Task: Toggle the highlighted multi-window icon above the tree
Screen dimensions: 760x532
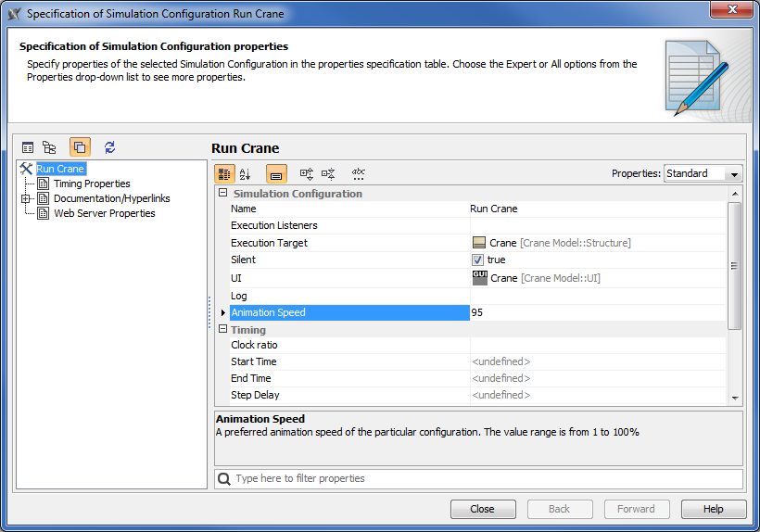Action: click(80, 147)
